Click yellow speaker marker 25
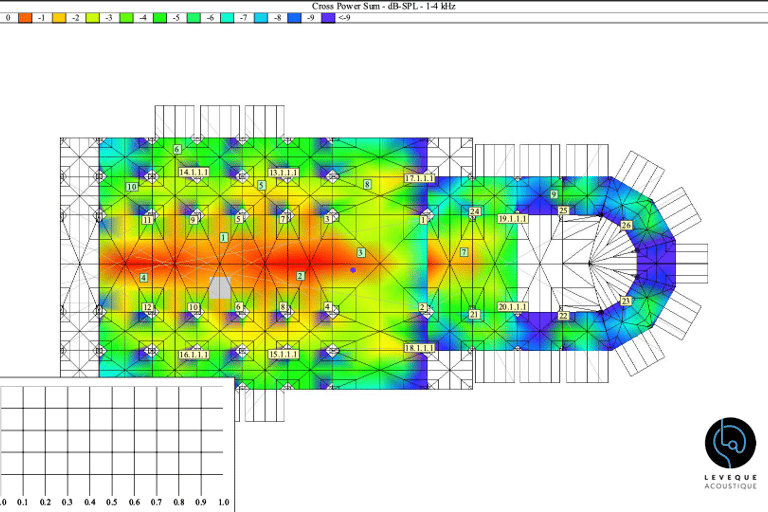This screenshot has height=512, width=768. pos(563,211)
